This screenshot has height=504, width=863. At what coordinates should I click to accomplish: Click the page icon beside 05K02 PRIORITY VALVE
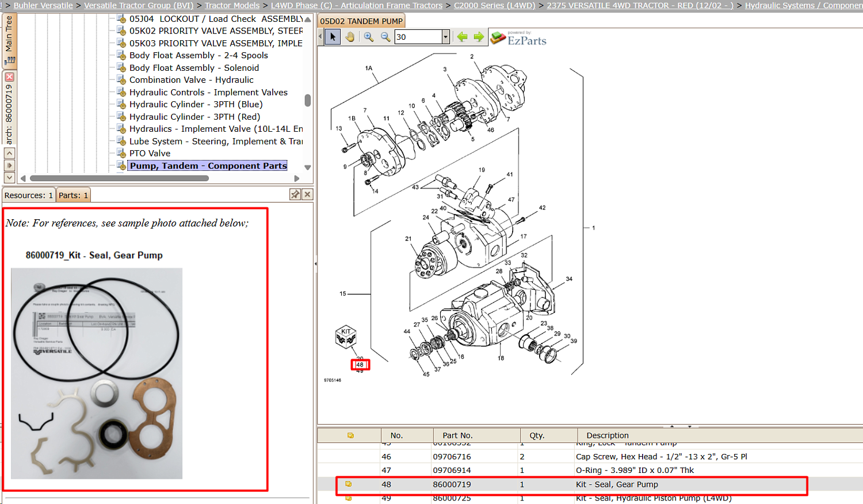click(121, 31)
